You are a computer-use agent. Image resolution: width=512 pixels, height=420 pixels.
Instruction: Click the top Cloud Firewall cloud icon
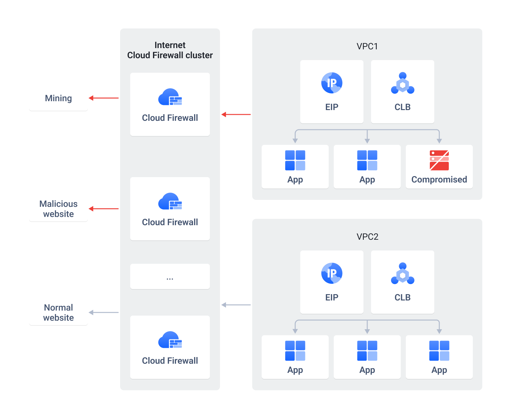(170, 97)
